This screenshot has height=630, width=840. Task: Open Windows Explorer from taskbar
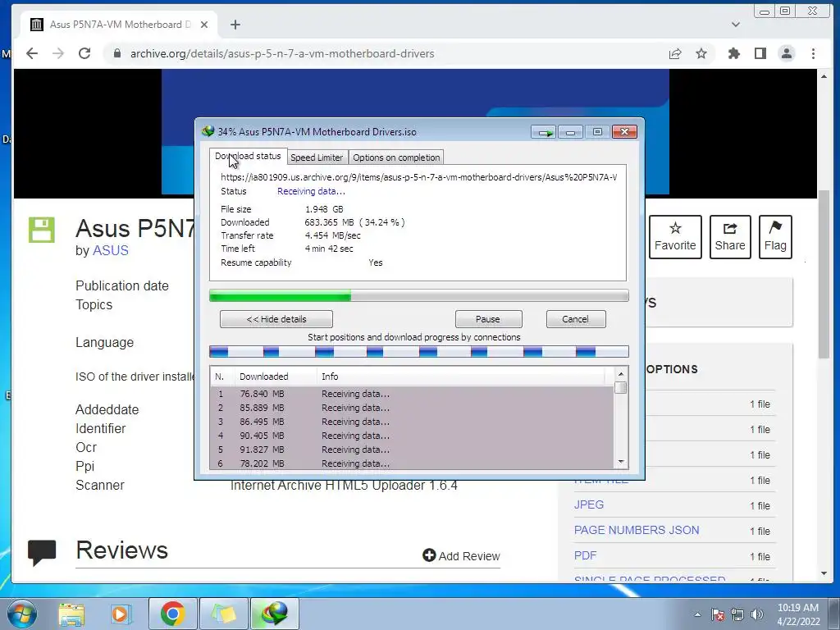pos(72,614)
